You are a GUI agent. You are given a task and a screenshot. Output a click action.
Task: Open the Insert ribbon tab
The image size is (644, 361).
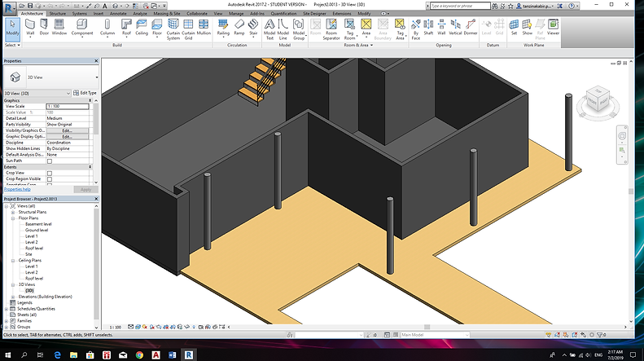click(99, 14)
